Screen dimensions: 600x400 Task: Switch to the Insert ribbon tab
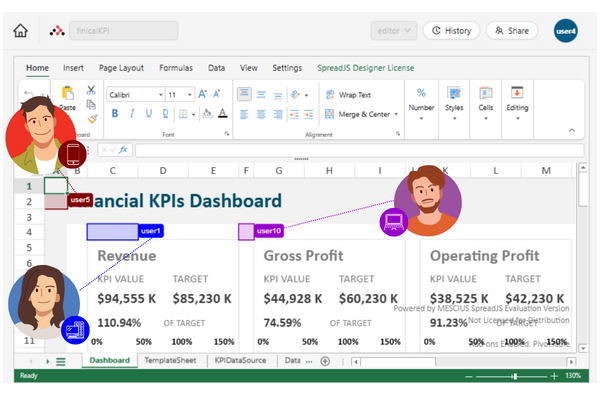(73, 68)
